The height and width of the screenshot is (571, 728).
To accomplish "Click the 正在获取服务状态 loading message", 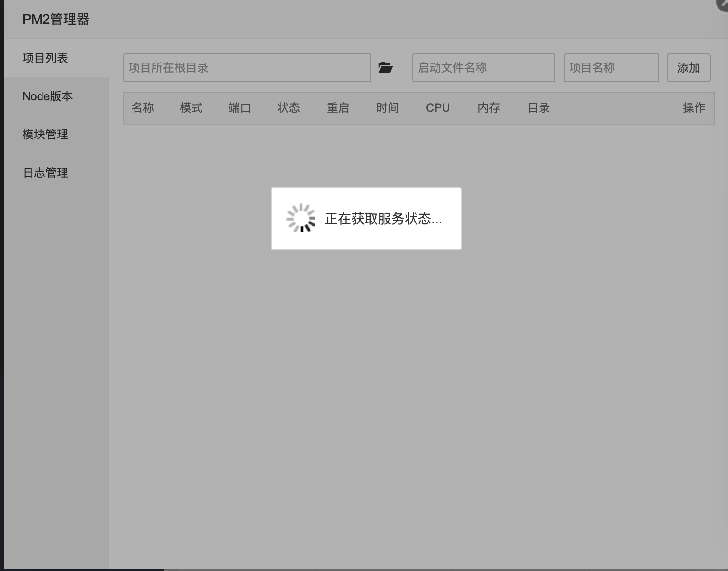I will [384, 219].
